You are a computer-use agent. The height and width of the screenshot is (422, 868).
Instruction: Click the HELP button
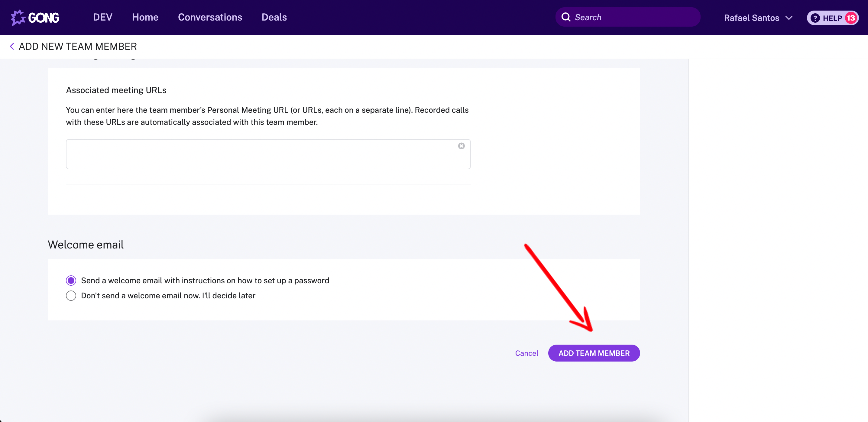click(x=832, y=18)
